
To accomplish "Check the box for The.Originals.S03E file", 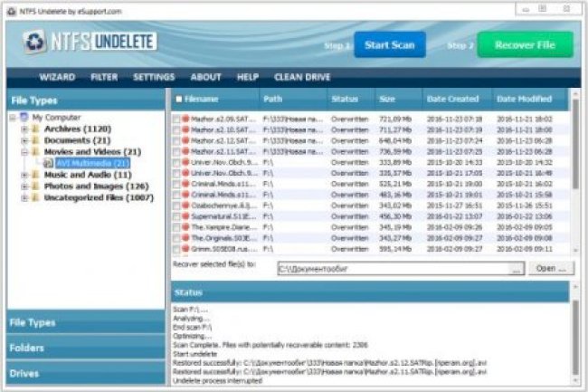I will tap(176, 239).
